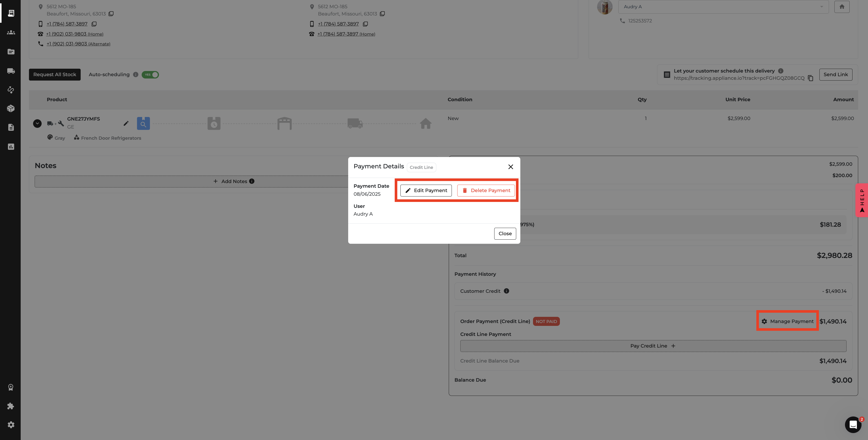Click the home delivered stage icon
The height and width of the screenshot is (440, 868).
tap(425, 123)
